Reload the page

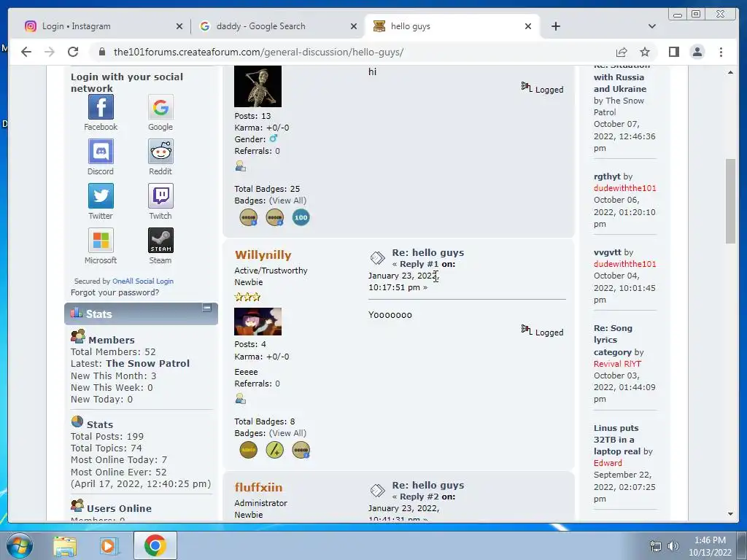pyautogui.click(x=73, y=52)
